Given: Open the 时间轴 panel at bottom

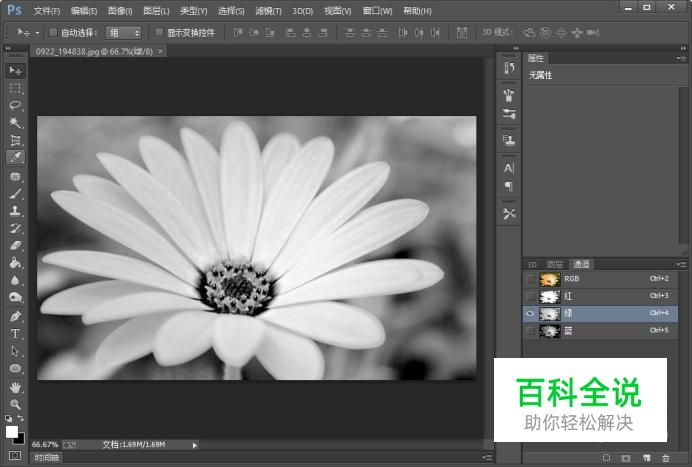Looking at the screenshot, I should click(46, 457).
